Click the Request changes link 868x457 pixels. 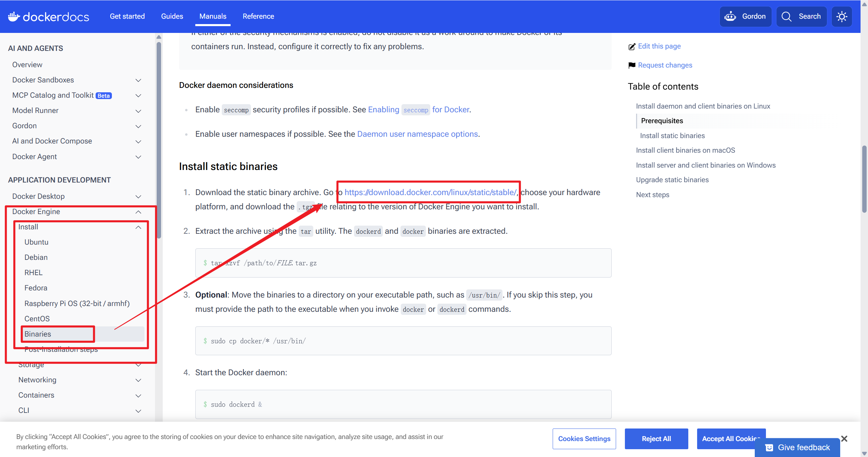(665, 65)
